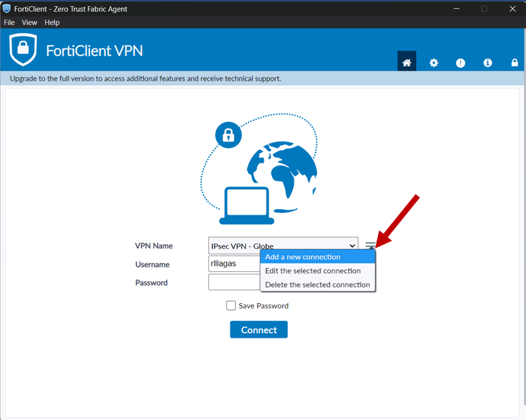Image resolution: width=526 pixels, height=420 pixels.
Task: Click the Password label
Action: [x=152, y=283]
